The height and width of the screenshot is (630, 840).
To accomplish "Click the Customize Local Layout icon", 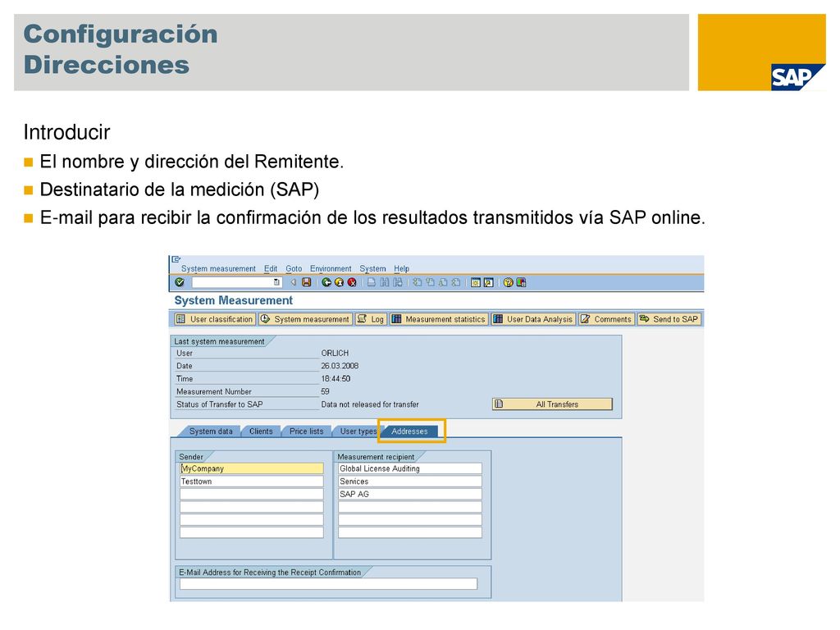I will click(x=521, y=282).
